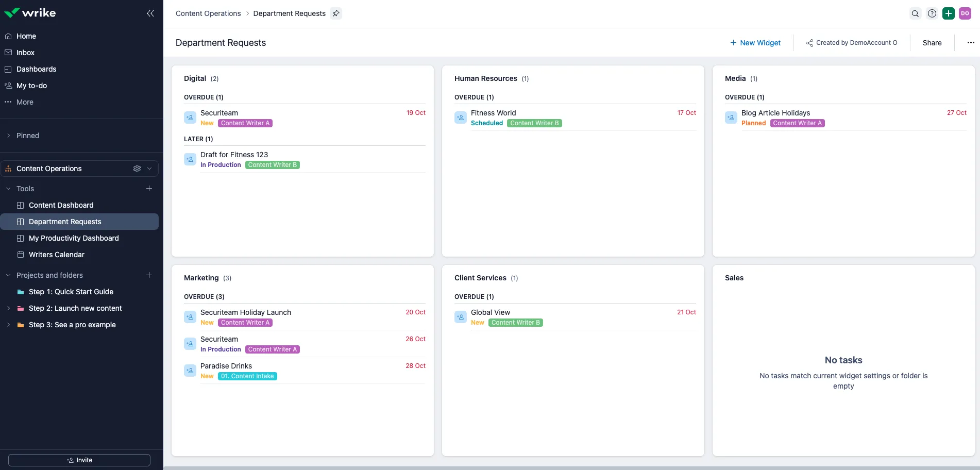
Task: Collapse the Projects and folders section
Action: point(8,275)
